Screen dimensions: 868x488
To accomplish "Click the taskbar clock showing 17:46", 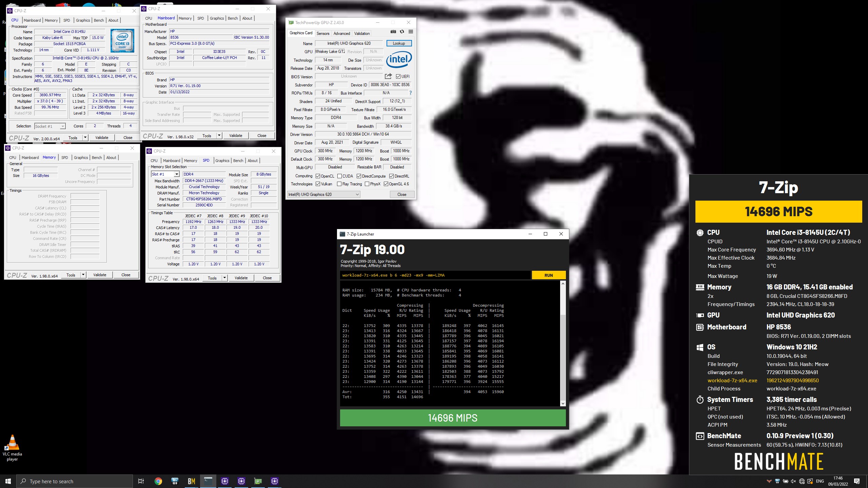I will [838, 481].
